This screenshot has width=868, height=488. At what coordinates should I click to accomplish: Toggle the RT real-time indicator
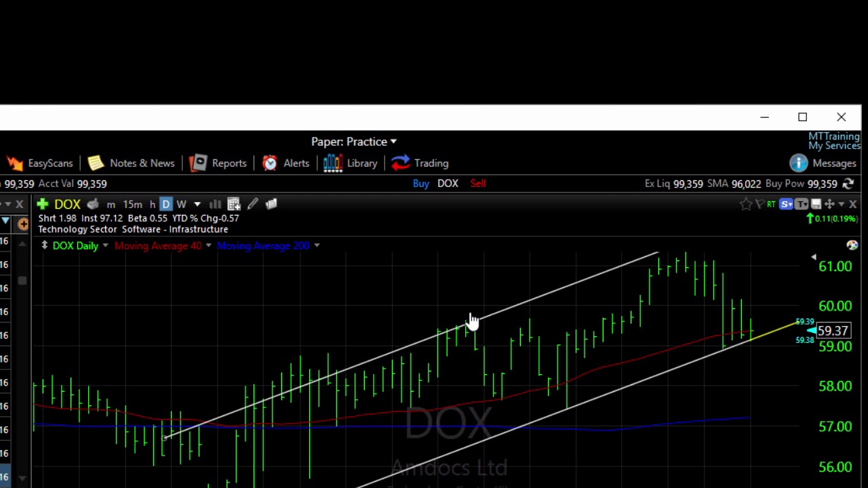771,204
